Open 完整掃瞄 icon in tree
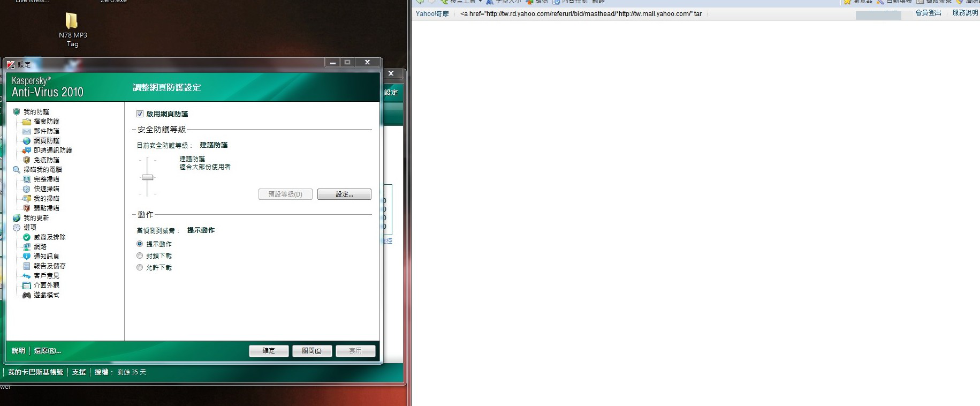The width and height of the screenshot is (980, 406). 27,179
